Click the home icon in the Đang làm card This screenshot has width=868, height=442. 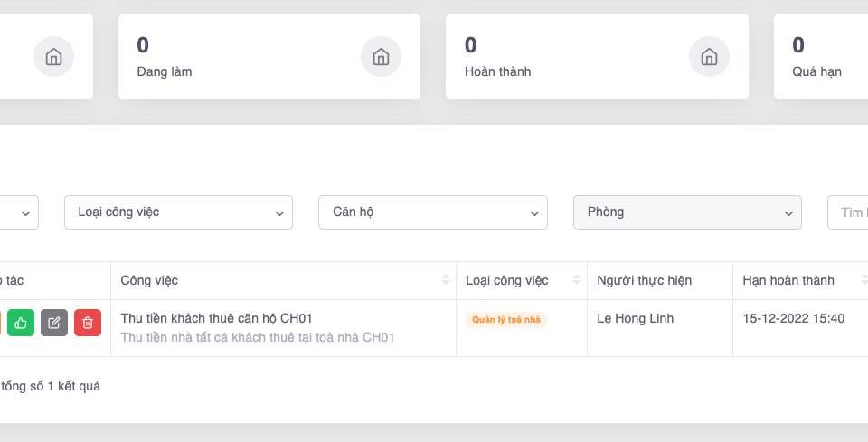[381, 57]
